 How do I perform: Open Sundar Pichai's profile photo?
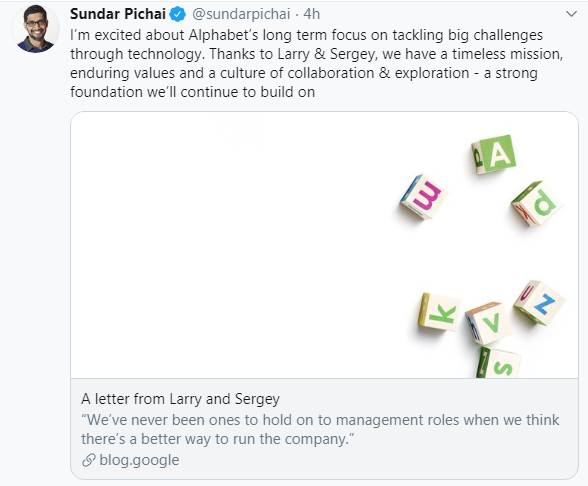click(36, 29)
